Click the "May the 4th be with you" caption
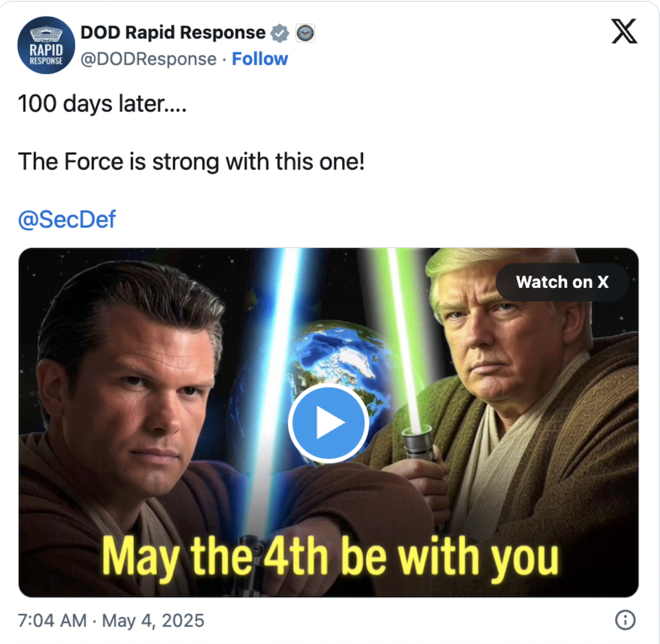Image resolution: width=660 pixels, height=644 pixels. [x=331, y=556]
